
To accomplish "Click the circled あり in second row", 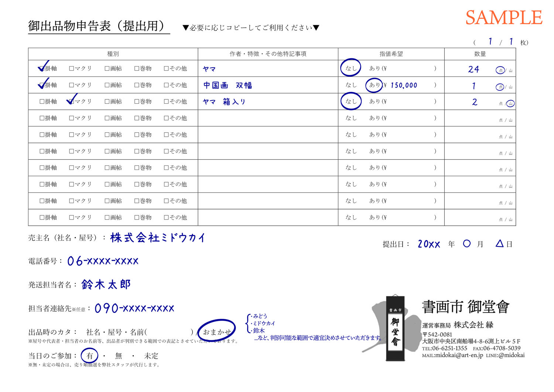I will (374, 85).
